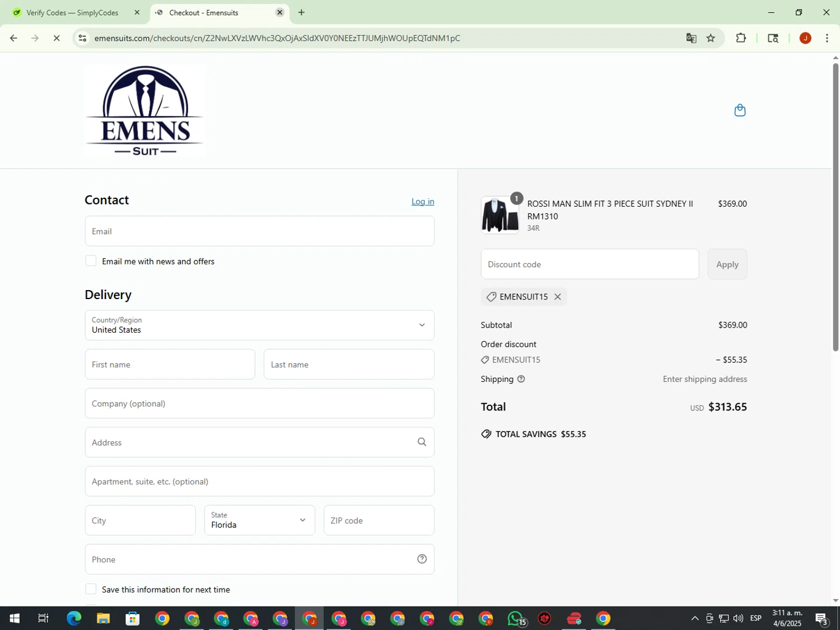Switch to the Verify Codes — SimplyCodes tab
The width and height of the screenshot is (840, 630).
pyautogui.click(x=73, y=12)
